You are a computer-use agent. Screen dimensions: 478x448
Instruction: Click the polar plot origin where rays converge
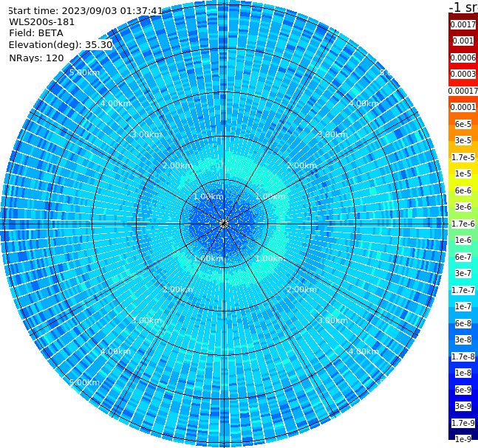click(224, 224)
